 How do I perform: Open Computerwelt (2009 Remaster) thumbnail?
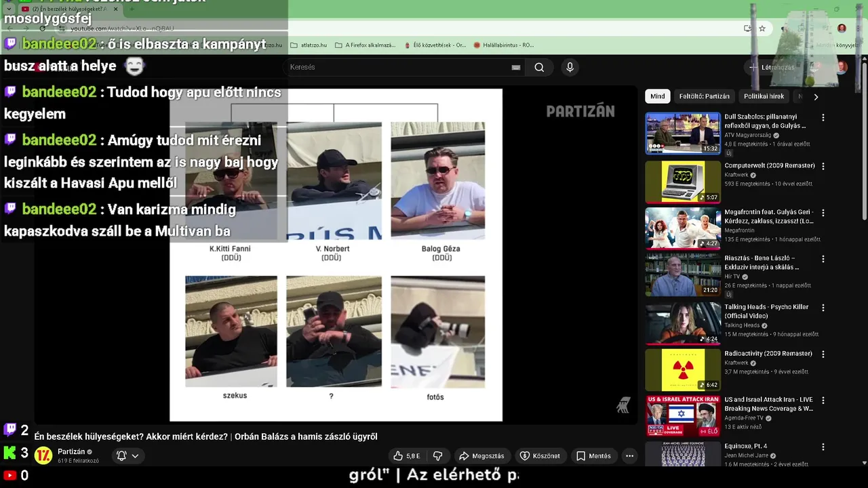[682, 182]
